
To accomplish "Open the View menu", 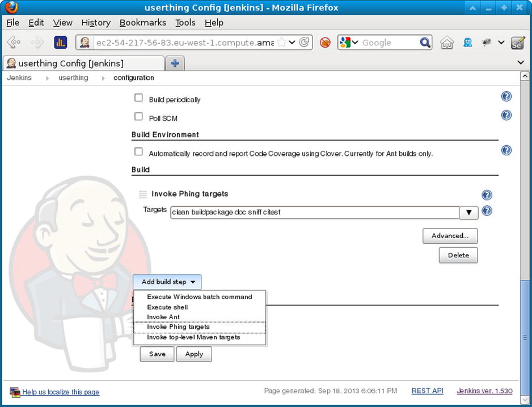I will (x=63, y=23).
